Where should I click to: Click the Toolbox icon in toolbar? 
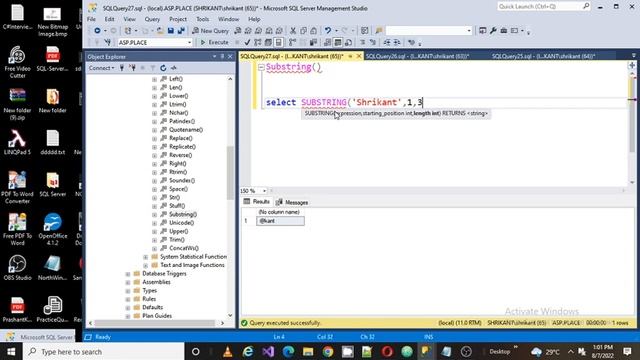tap(504, 31)
